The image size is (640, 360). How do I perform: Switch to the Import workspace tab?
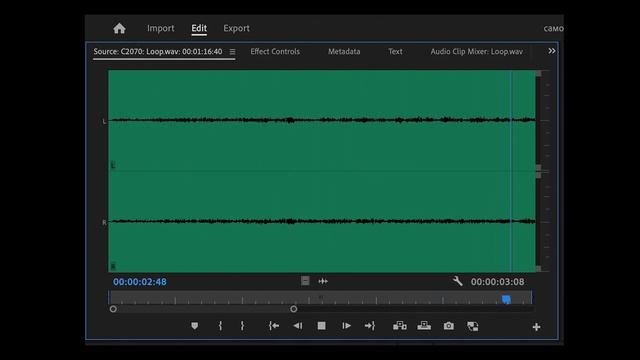[160, 28]
